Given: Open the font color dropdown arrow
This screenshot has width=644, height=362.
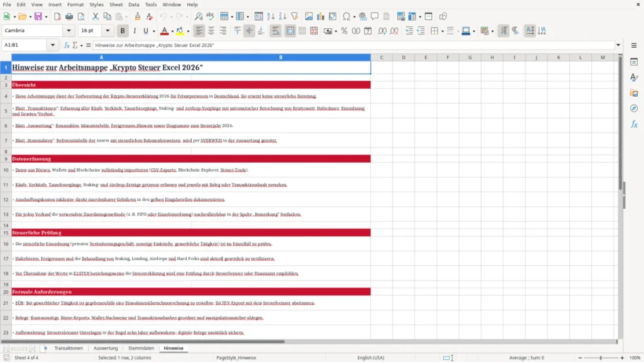Looking at the screenshot, I should 172,31.
